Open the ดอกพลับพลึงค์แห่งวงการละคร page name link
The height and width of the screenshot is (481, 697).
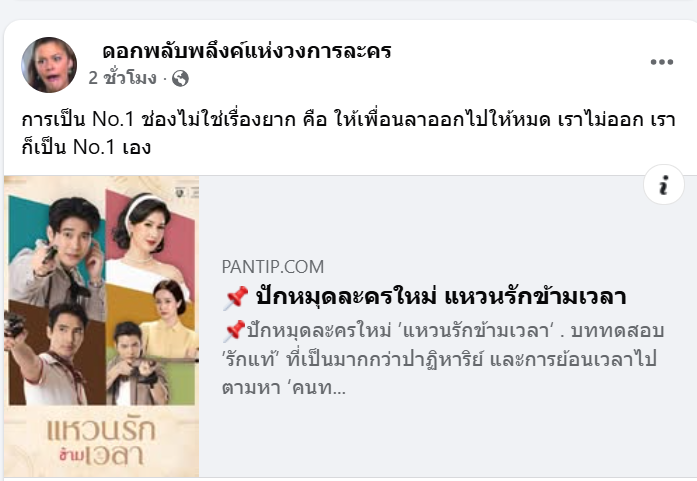pos(247,51)
